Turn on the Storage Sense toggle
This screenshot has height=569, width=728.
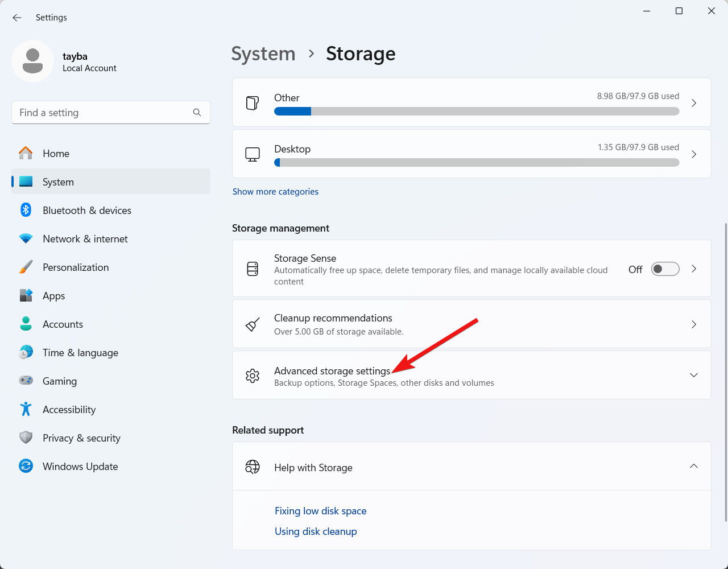[x=665, y=269]
